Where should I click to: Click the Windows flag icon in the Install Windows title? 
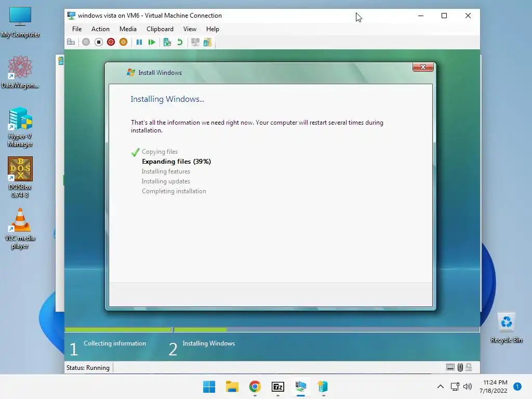click(x=130, y=72)
